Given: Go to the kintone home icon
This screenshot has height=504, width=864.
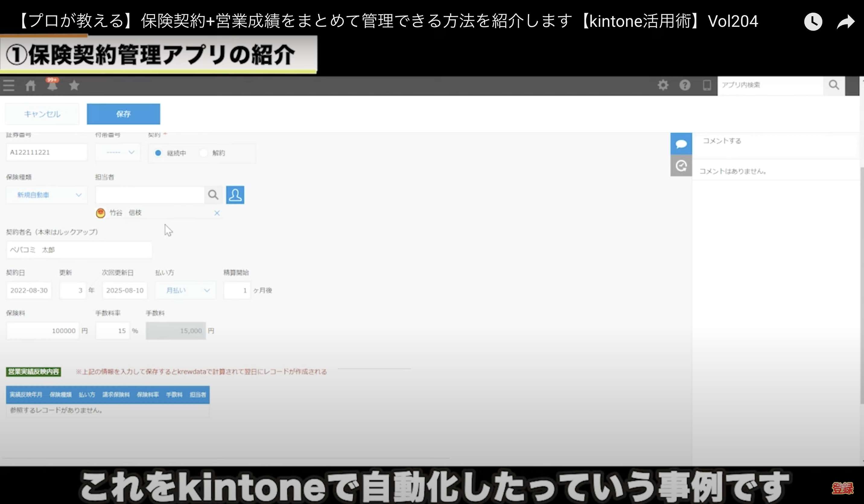Looking at the screenshot, I should pos(30,85).
